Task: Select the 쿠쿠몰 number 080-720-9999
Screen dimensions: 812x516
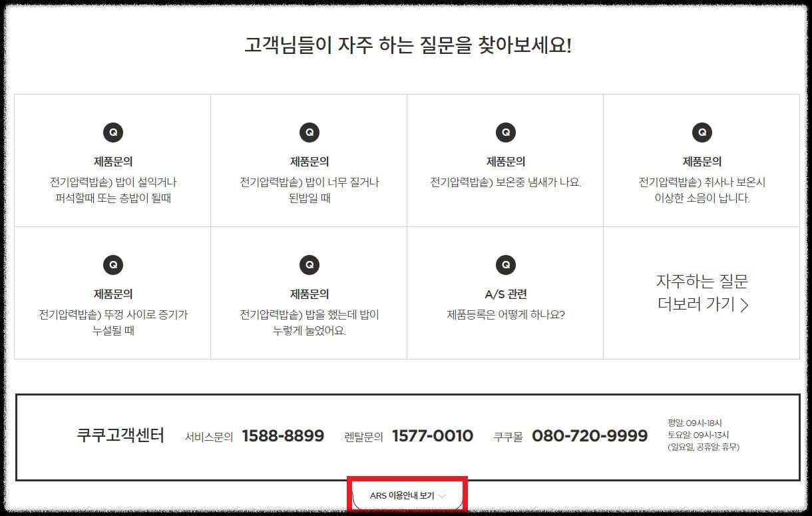Action: click(x=591, y=436)
